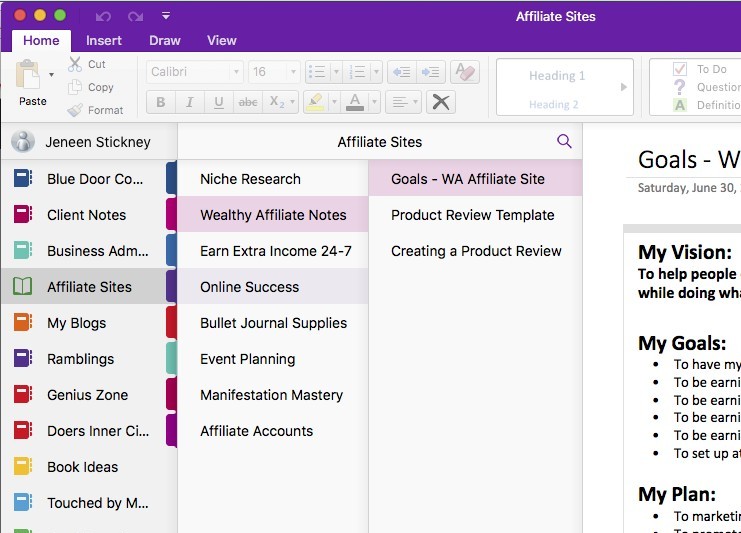Viewport: 741px width, 533px height.
Task: Decrease the indent level
Action: click(x=402, y=72)
